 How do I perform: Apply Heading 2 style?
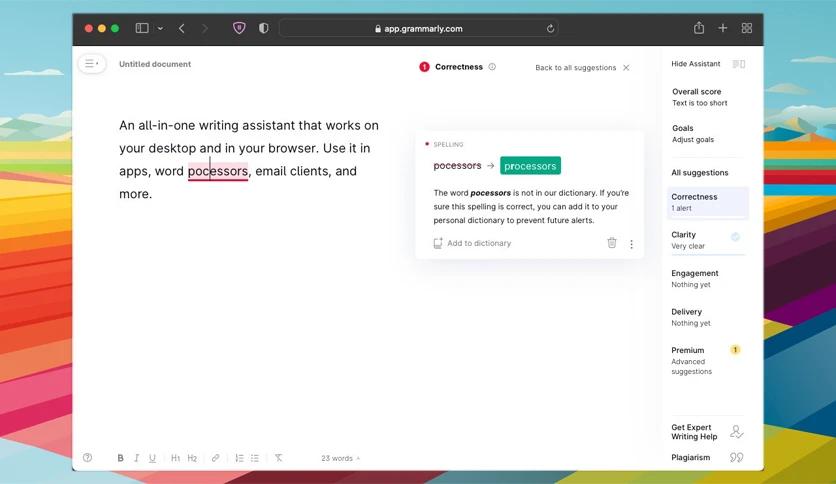192,458
